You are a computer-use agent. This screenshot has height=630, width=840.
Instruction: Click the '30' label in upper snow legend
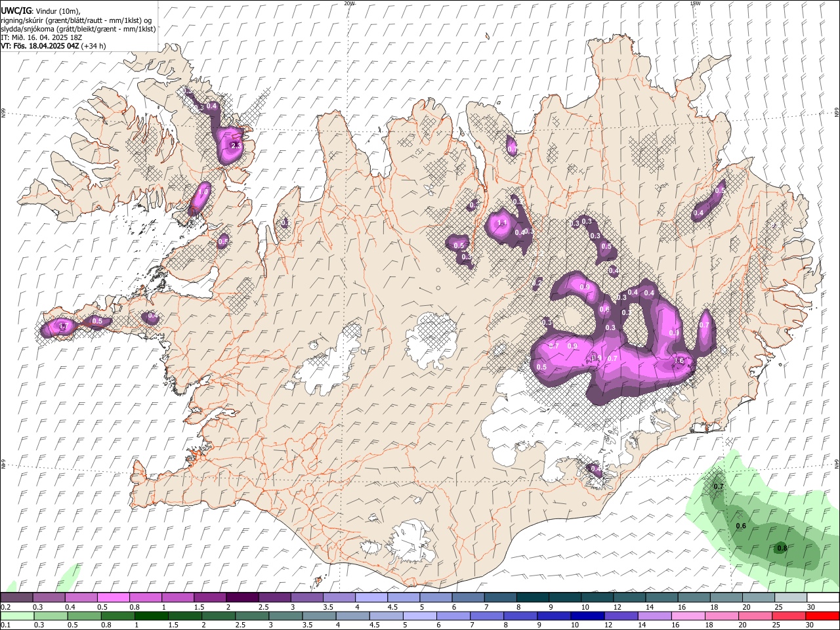click(x=811, y=607)
